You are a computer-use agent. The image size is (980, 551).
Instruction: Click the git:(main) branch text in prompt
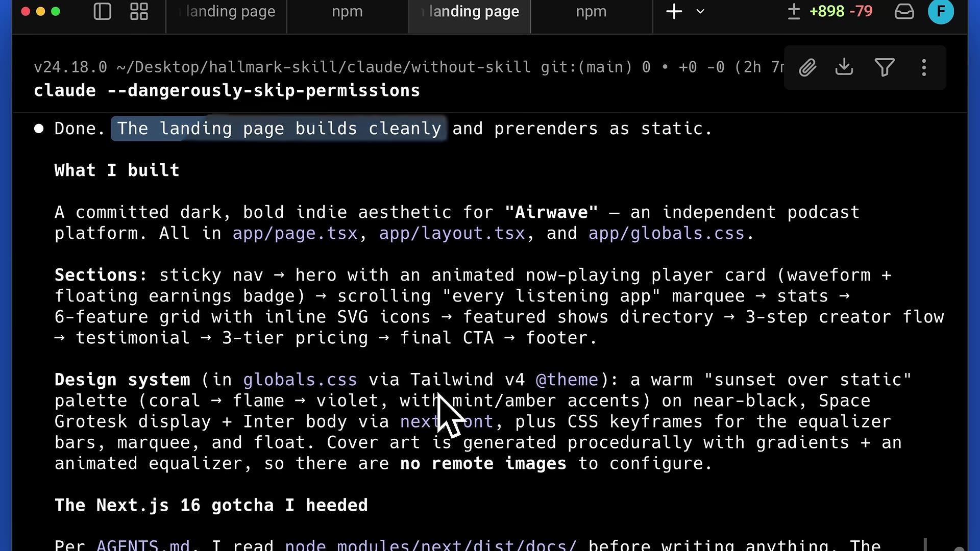click(x=586, y=67)
